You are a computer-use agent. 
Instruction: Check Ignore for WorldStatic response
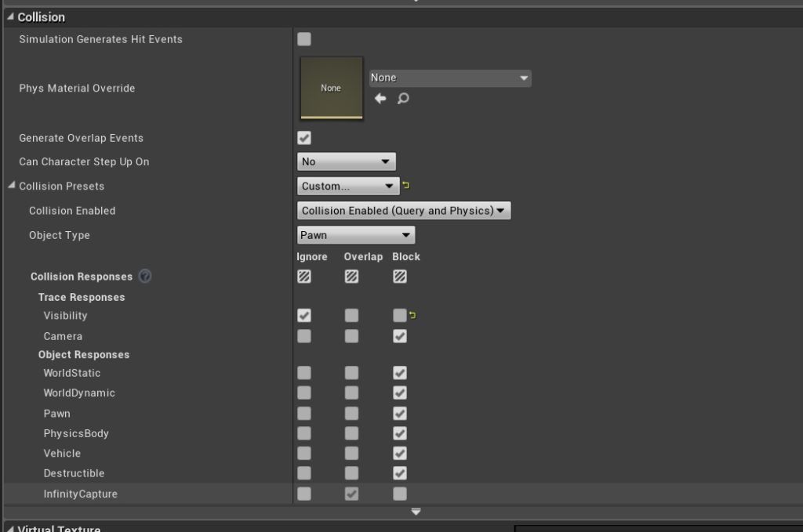304,373
